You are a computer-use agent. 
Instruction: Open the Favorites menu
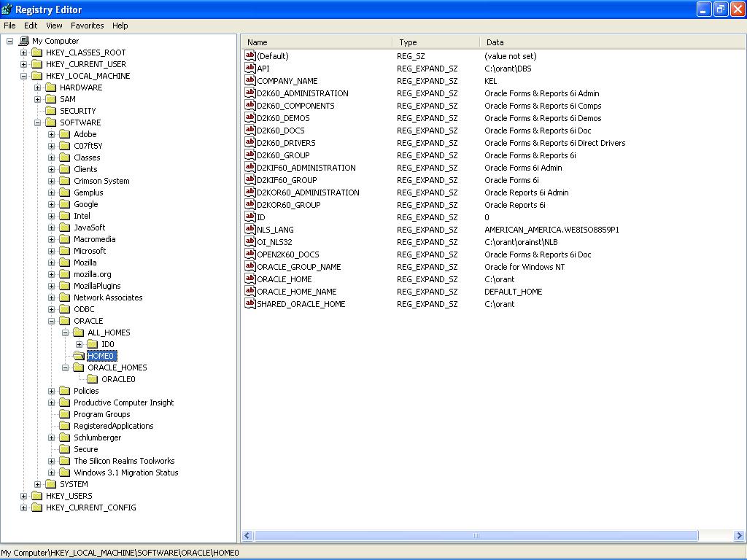[87, 26]
